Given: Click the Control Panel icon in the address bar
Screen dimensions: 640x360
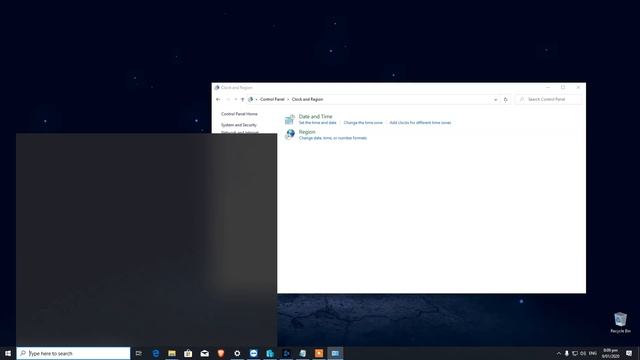Looking at the screenshot, I should pos(251,99).
